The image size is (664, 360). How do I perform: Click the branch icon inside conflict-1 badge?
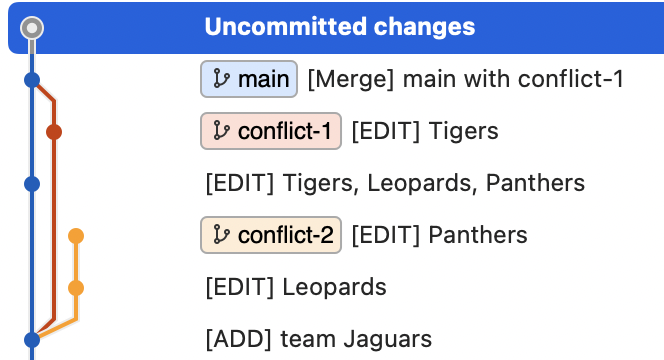coord(221,131)
